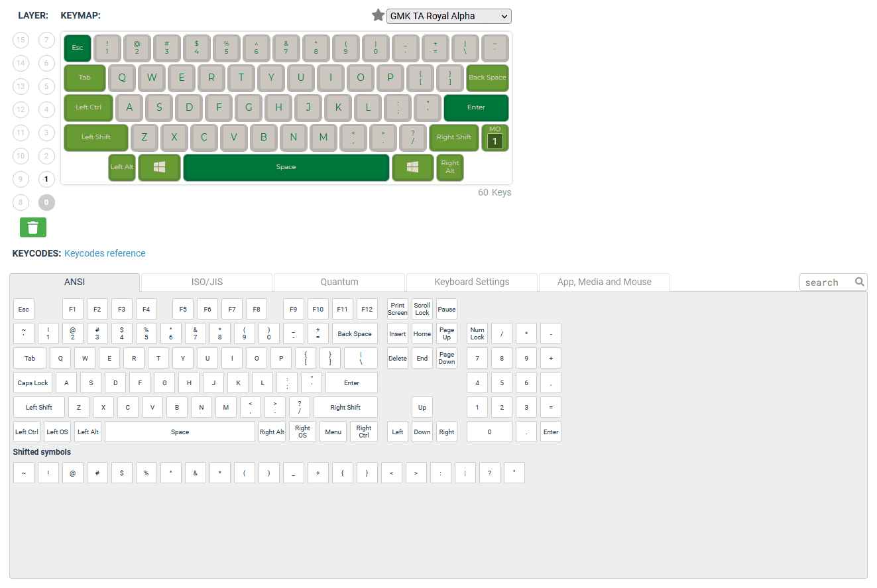Pick the Left OS keycode
Viewport: 877px width, 588px height.
pyautogui.click(x=58, y=432)
